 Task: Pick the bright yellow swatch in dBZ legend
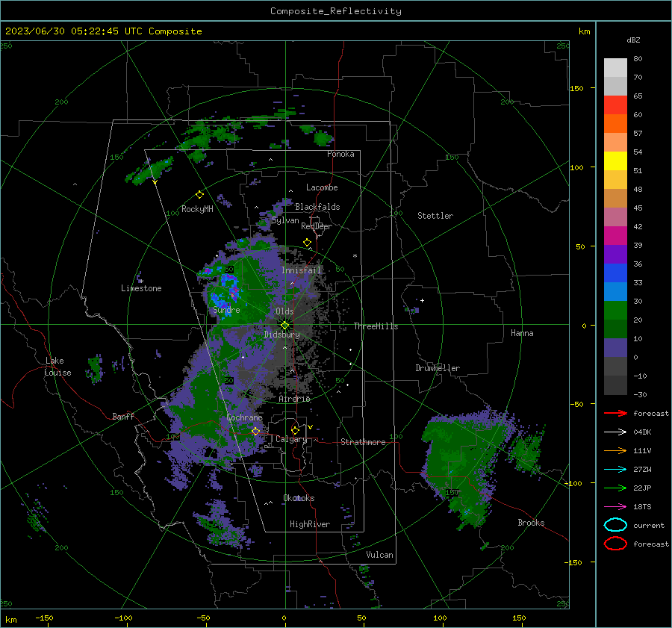click(x=615, y=161)
